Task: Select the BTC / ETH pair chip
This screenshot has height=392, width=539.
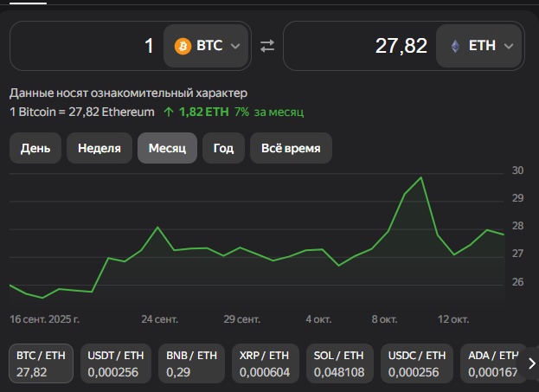Action: (42, 363)
